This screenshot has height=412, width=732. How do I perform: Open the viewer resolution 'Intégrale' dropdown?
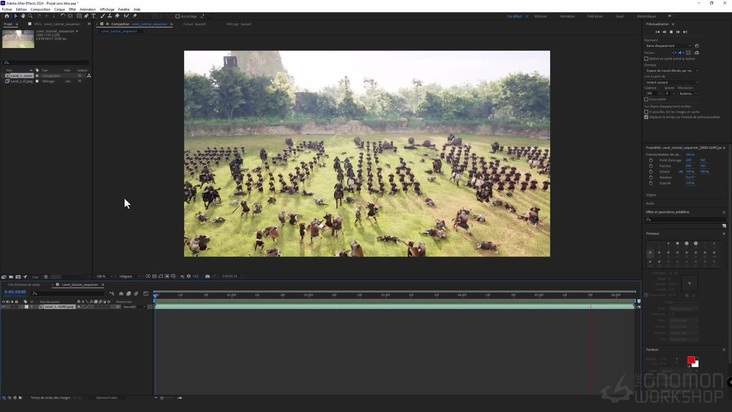tap(130, 276)
